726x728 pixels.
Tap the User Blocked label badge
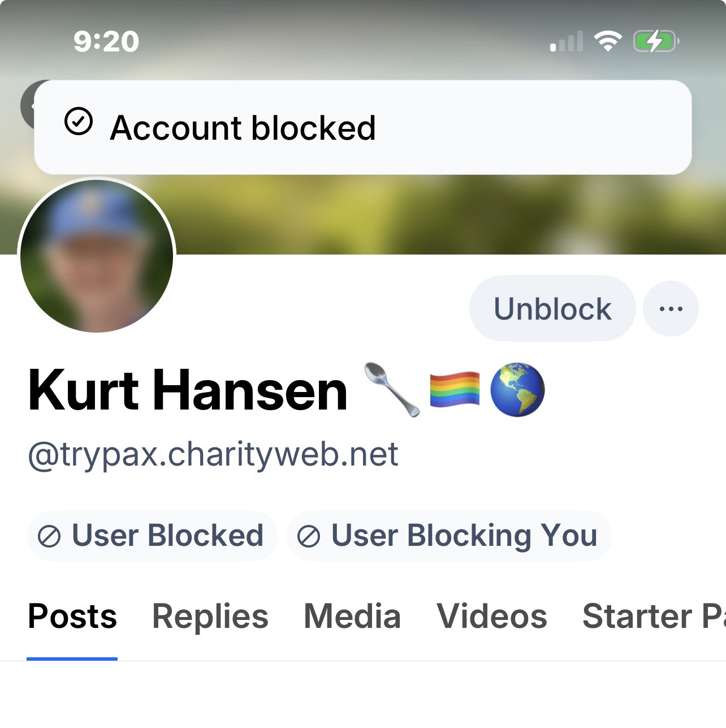pyautogui.click(x=152, y=536)
